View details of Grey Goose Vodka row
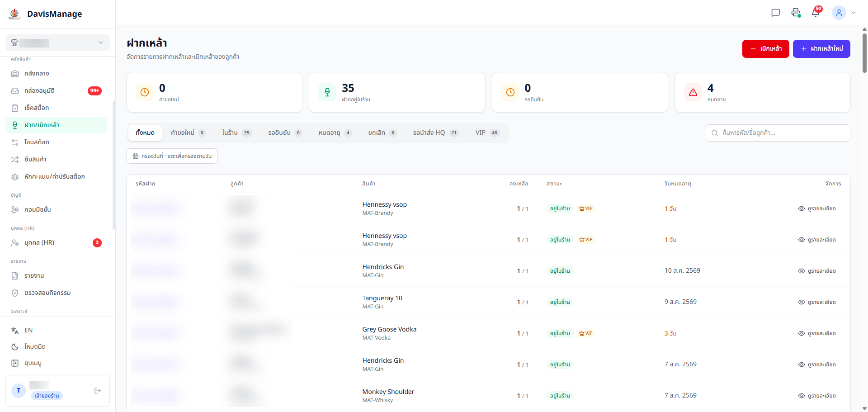This screenshot has width=868, height=412. tap(817, 333)
